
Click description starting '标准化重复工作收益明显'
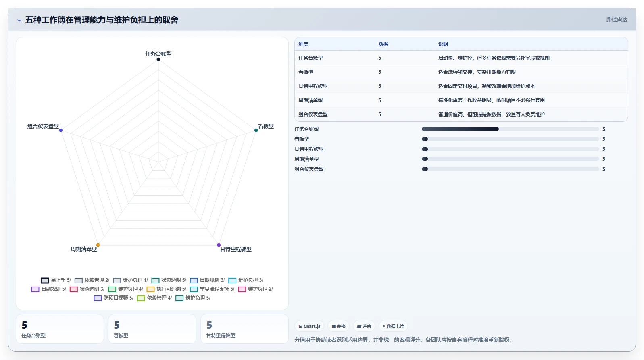492,100
